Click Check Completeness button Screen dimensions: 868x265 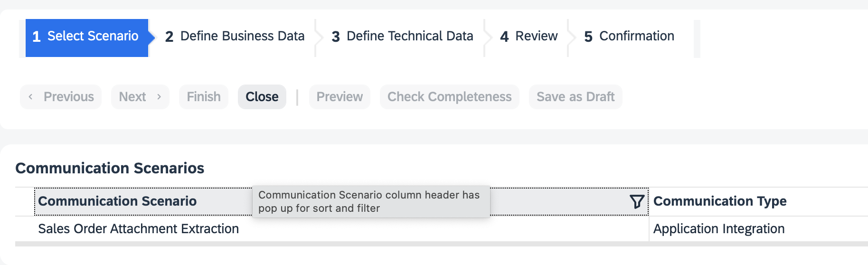(449, 97)
